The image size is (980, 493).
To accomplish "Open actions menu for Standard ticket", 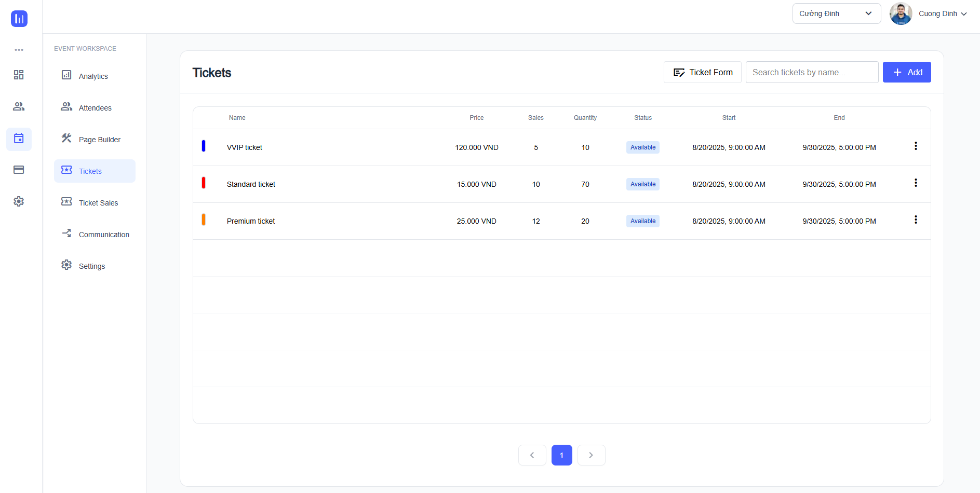I will 916,183.
